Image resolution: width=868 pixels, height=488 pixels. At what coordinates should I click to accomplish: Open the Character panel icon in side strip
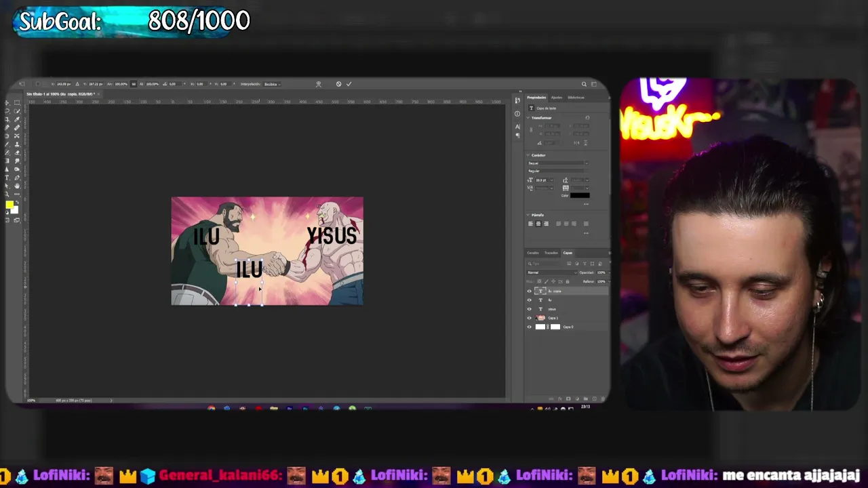tap(517, 127)
